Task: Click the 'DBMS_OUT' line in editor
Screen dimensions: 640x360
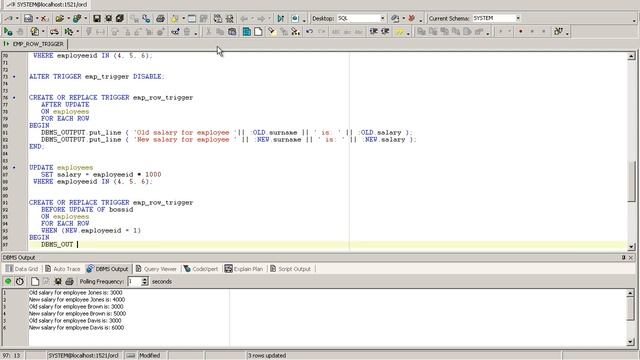Action: point(57,244)
